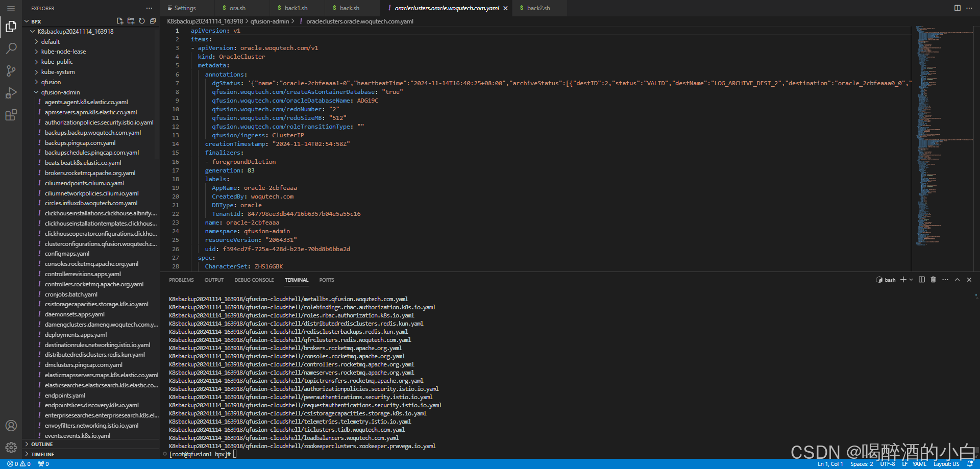The image size is (980, 469).
Task: Click the errors and warnings status indicator
Action: (x=19, y=464)
